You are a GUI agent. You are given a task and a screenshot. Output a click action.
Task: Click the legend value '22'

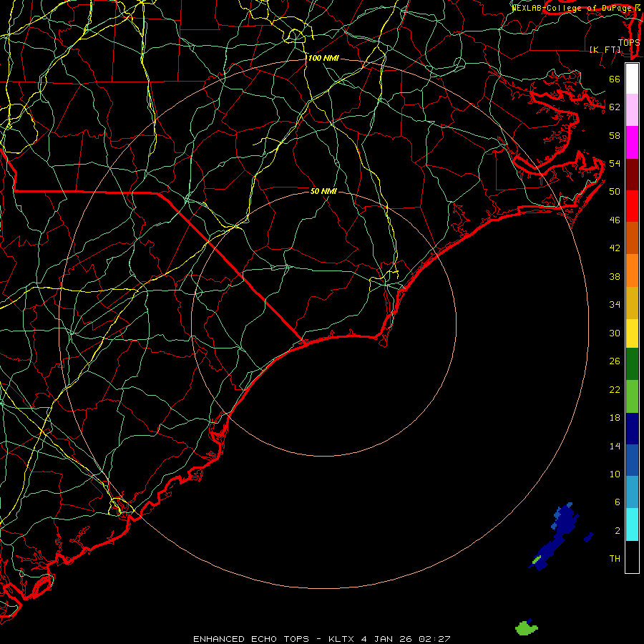tap(615, 389)
